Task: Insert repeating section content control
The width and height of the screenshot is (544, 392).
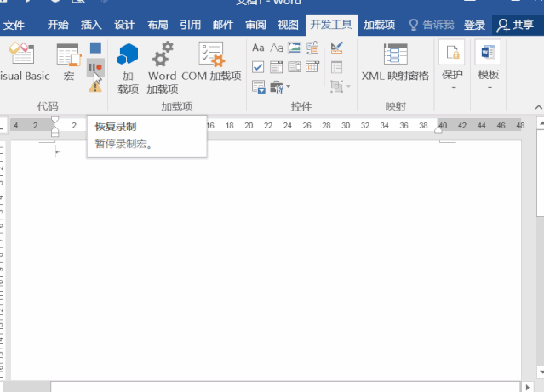Action: point(259,87)
